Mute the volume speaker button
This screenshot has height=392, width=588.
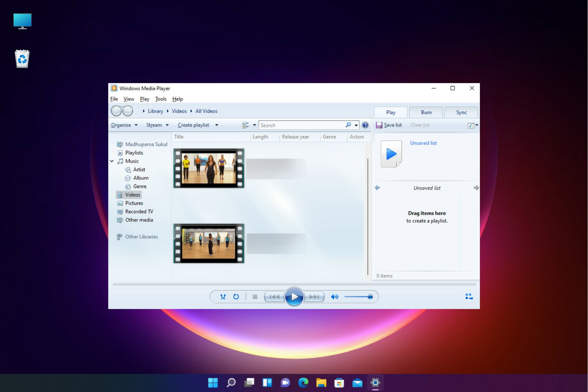pos(334,296)
